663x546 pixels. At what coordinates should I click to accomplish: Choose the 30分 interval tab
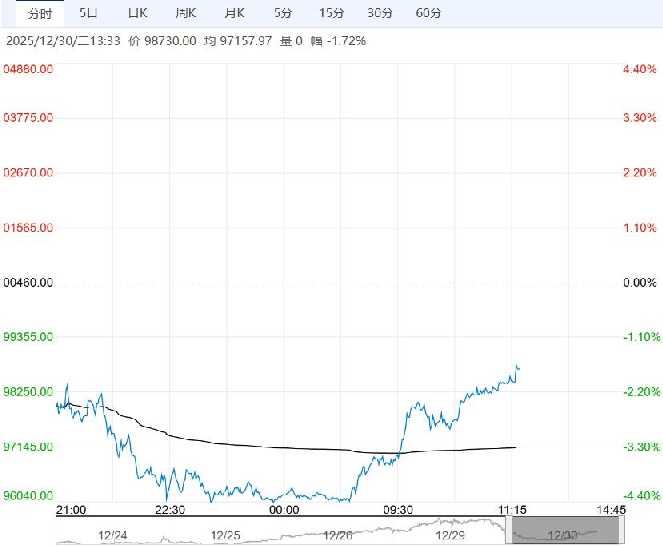coord(379,13)
